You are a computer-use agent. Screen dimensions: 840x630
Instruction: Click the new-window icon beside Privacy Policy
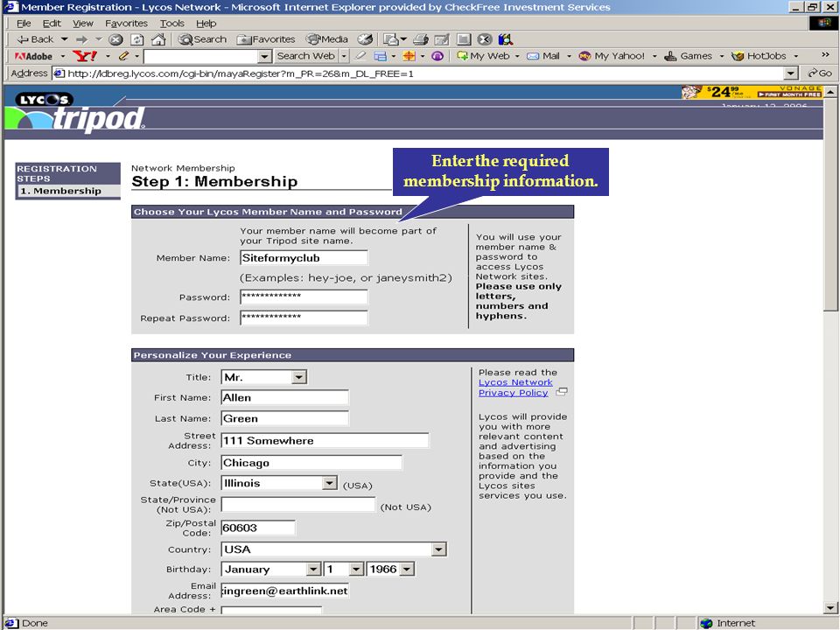[562, 392]
